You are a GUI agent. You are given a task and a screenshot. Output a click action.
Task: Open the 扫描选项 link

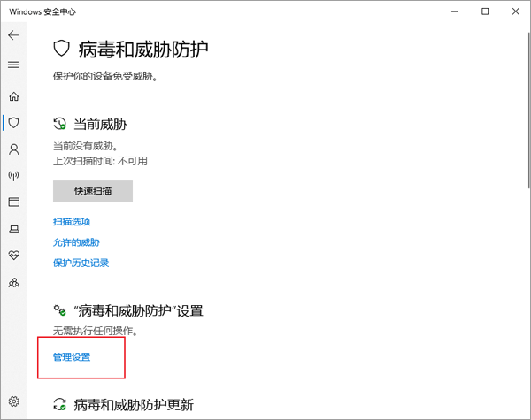[x=72, y=222]
